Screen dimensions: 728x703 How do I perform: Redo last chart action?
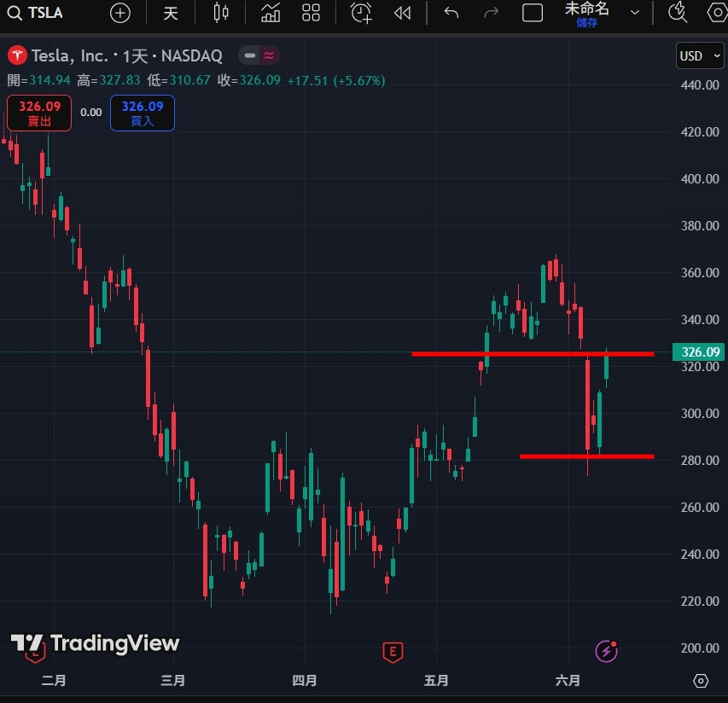[x=492, y=13]
